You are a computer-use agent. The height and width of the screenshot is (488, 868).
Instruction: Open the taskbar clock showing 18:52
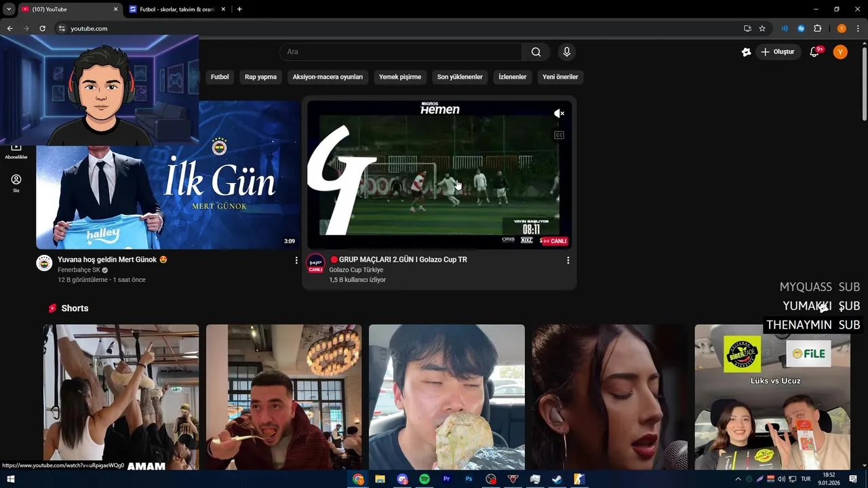pyautogui.click(x=829, y=479)
